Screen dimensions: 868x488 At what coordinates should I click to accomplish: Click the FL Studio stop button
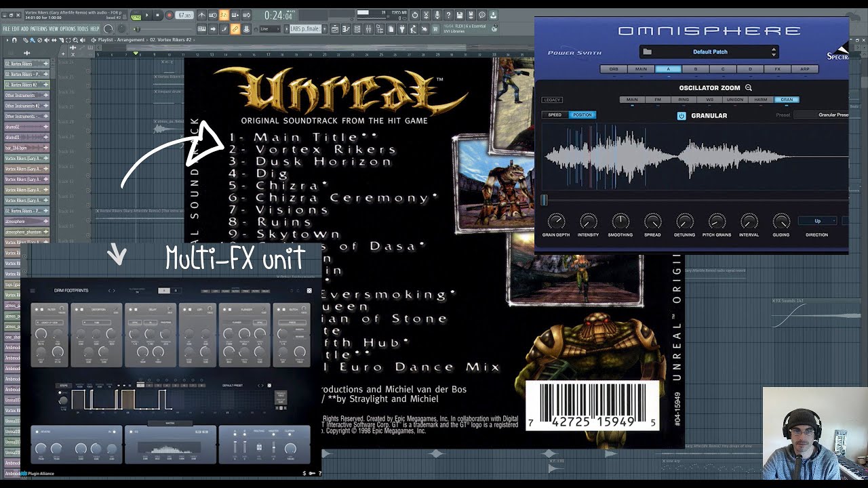pos(157,15)
